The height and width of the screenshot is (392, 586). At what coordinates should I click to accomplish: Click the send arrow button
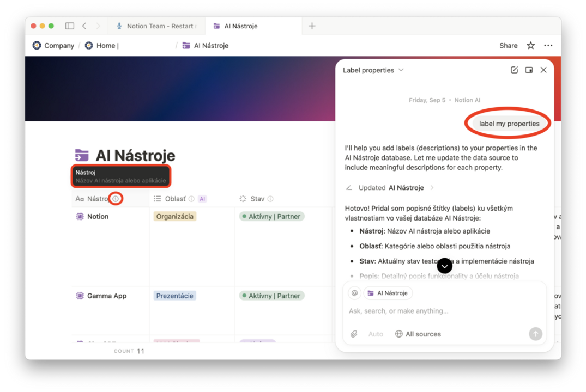[535, 334]
